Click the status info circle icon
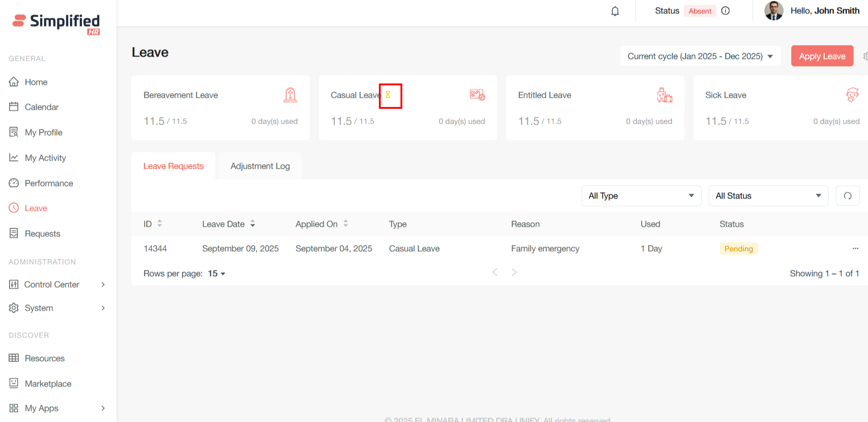This screenshot has width=868, height=422. [x=726, y=11]
